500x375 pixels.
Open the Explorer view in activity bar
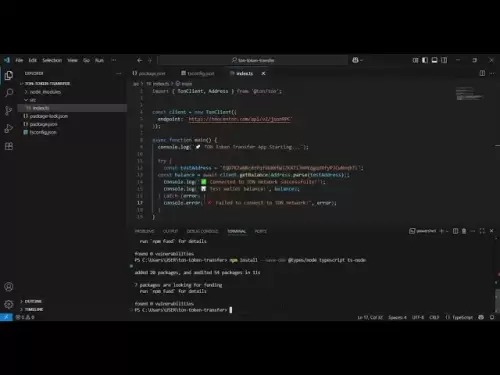click(x=9, y=75)
